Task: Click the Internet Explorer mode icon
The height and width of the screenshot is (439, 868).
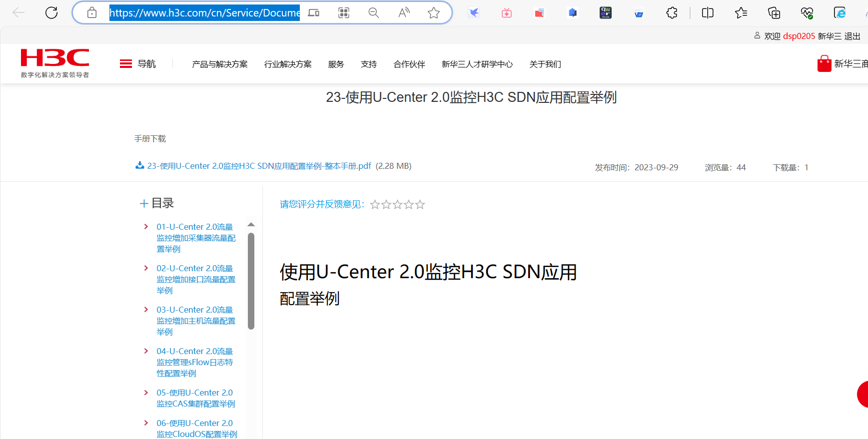Action: coord(840,12)
